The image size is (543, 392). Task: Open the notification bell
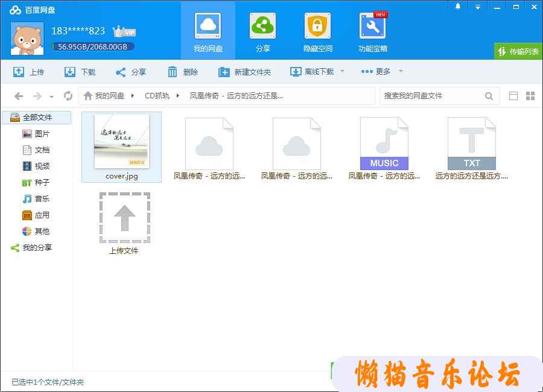(x=458, y=7)
